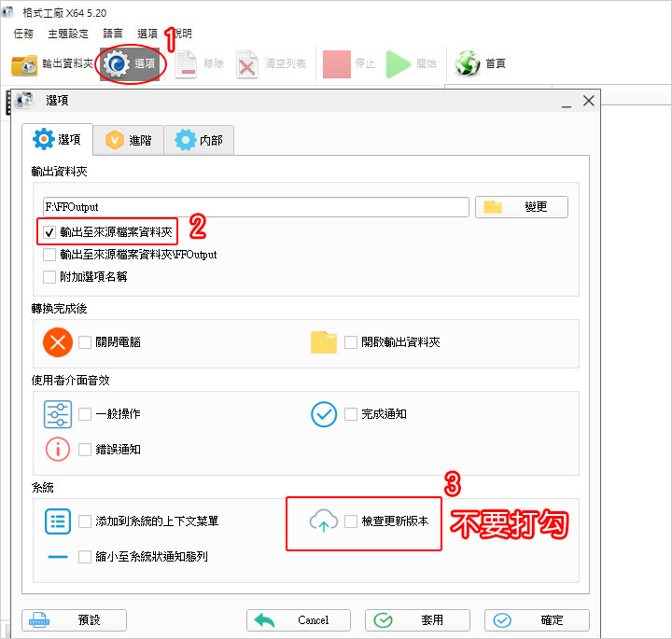The height and width of the screenshot is (639, 672).
Task: Click folder icon beside 開啟輸出資料夾
Action: coord(324,342)
